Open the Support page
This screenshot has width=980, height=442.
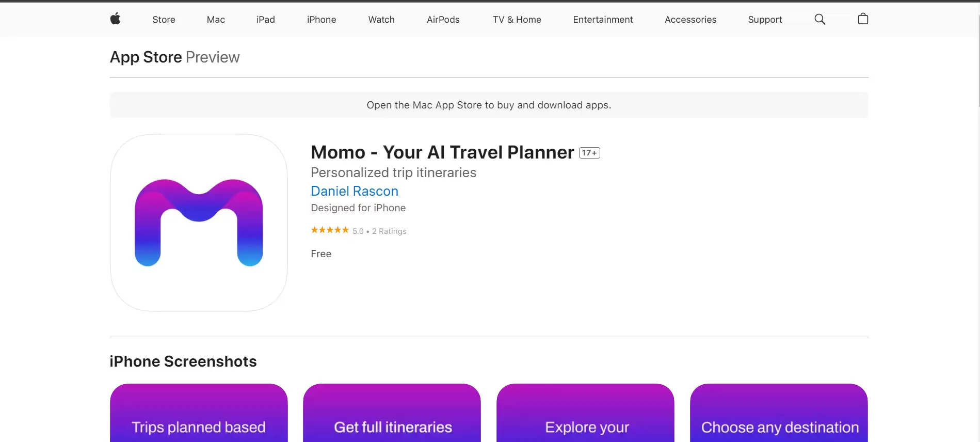[x=765, y=19]
